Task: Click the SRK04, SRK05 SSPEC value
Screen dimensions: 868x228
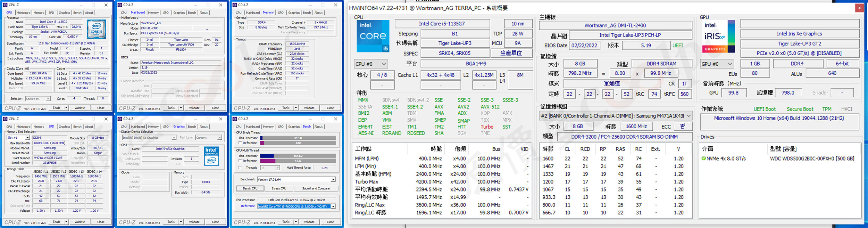Action: pyautogui.click(x=454, y=53)
